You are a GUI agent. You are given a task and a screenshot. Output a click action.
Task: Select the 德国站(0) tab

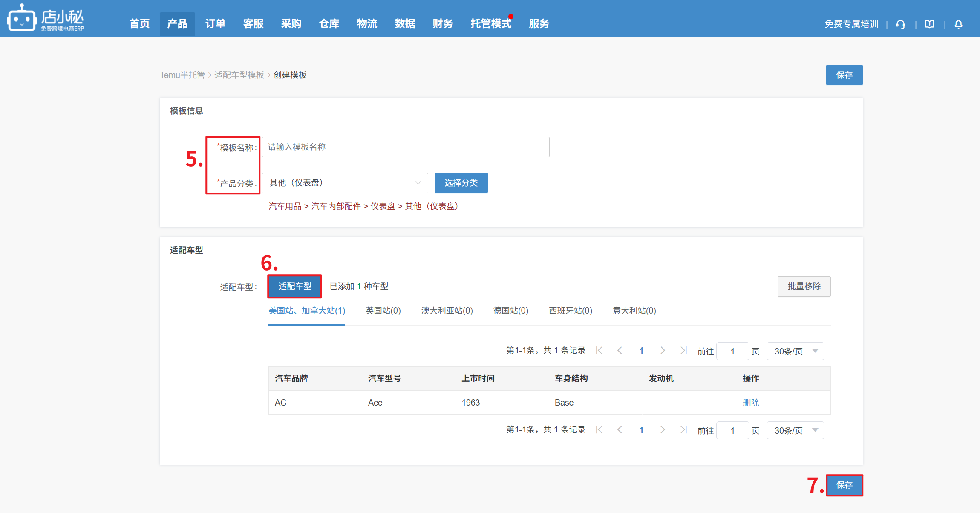point(510,311)
